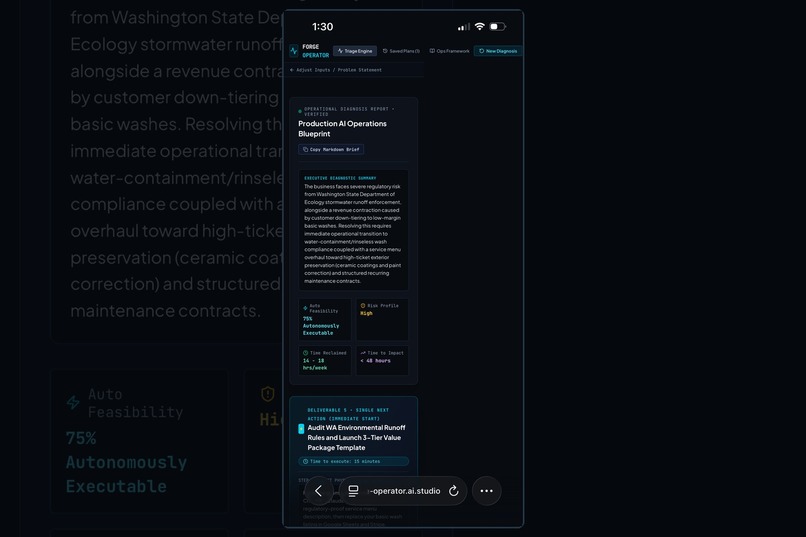The height and width of the screenshot is (537, 806).
Task: Open the Saved Plans tab
Action: 401,51
